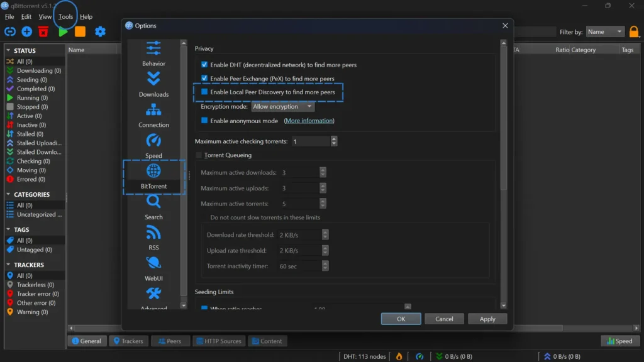Toggle Enable DHT checkbox
The height and width of the screenshot is (362, 644).
tap(204, 65)
